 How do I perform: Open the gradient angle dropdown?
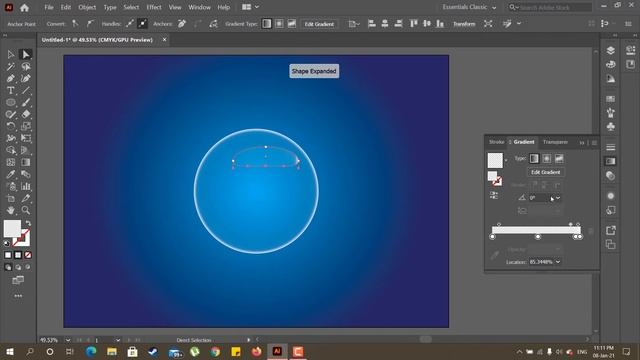click(x=558, y=198)
